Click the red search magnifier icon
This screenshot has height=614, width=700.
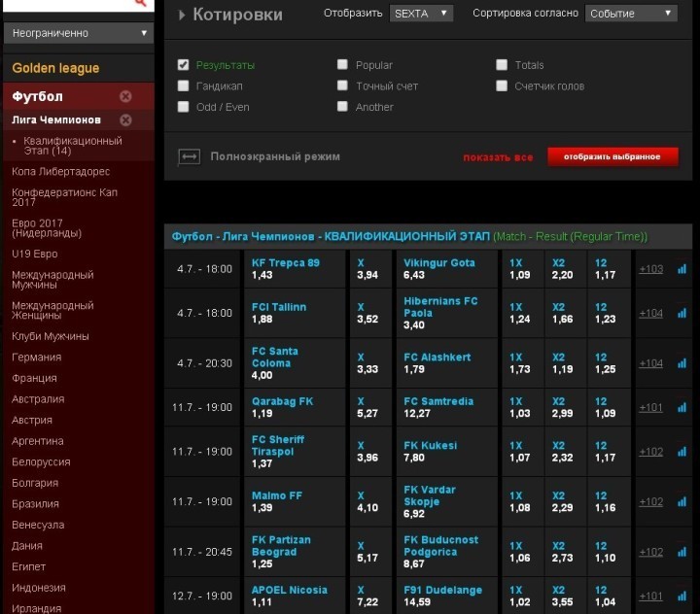tap(140, 3)
